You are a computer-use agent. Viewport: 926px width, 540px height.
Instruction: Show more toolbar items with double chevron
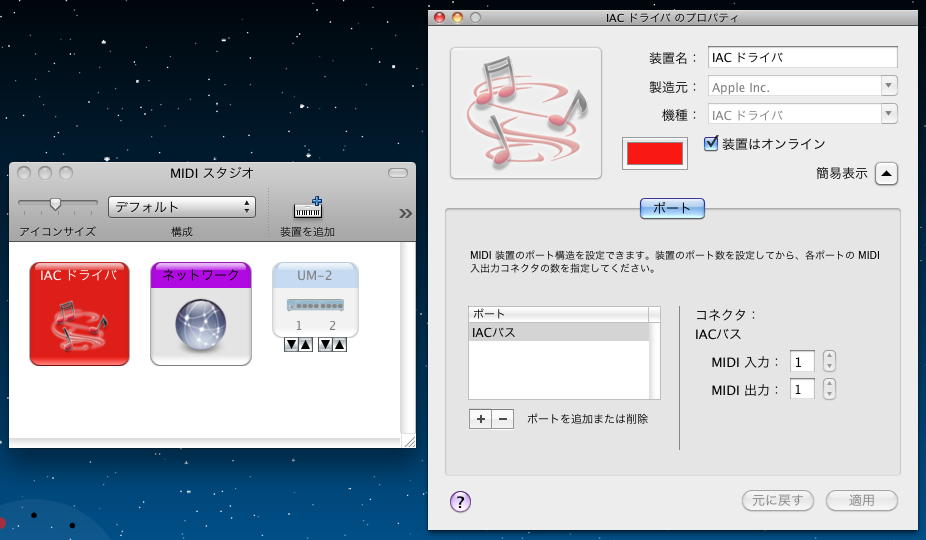tap(405, 213)
